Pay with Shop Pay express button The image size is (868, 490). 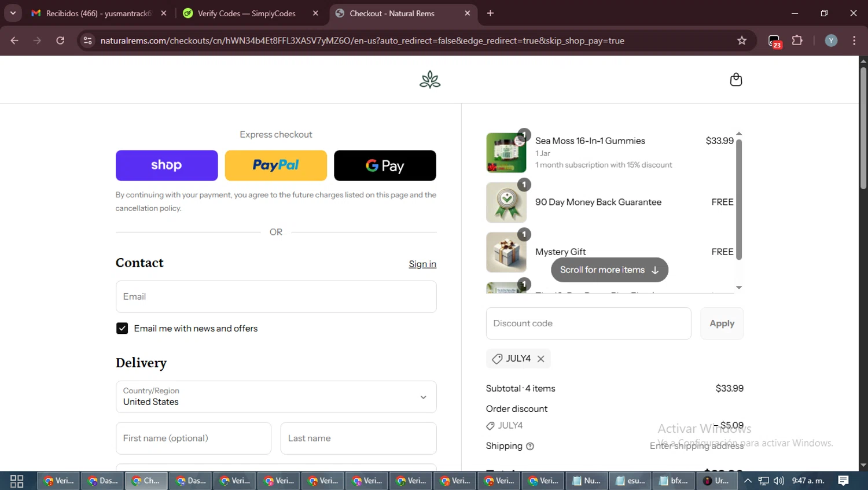[167, 165]
